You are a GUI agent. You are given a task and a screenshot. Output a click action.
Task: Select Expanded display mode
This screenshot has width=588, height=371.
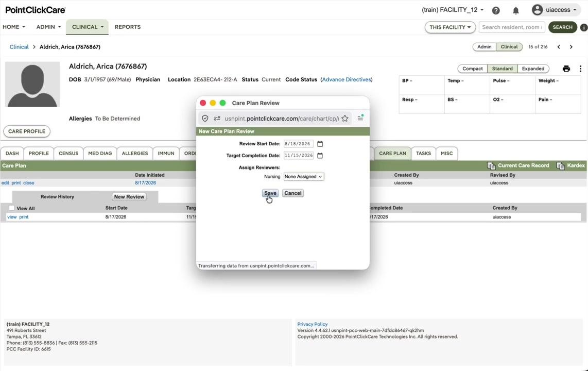533,69
